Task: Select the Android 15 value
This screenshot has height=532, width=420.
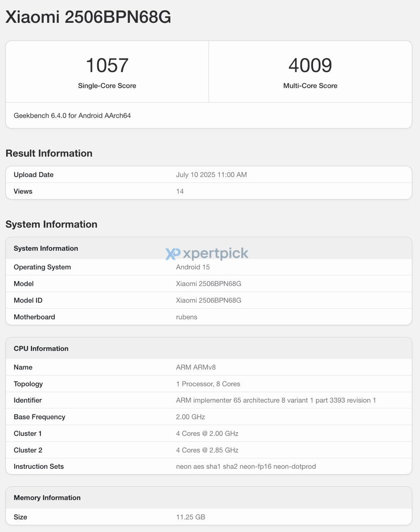Action: click(193, 267)
